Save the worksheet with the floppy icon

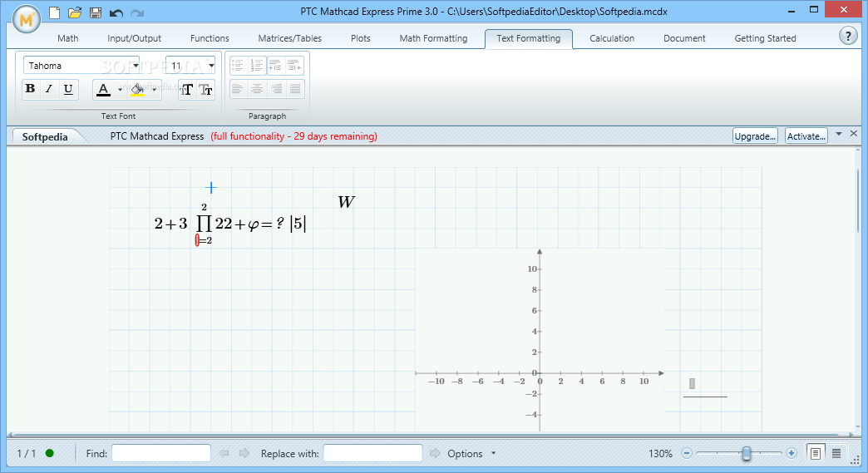(96, 12)
